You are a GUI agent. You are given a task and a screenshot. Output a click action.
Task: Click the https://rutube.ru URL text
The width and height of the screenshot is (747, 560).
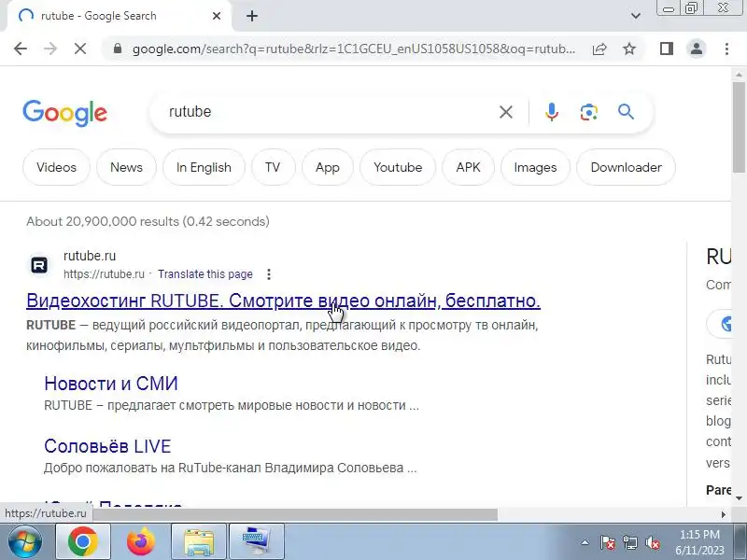[104, 274]
